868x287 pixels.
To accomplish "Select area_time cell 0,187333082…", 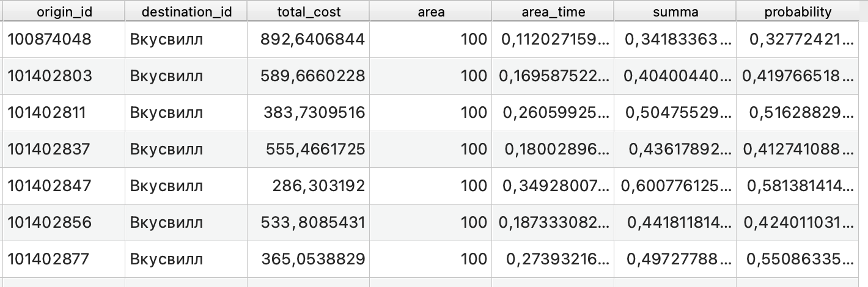I will 553,223.
